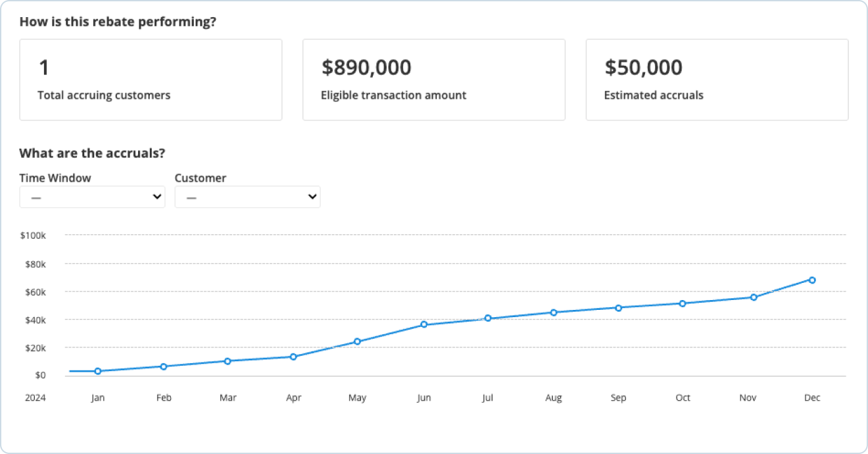Expand the Customer dropdown
This screenshot has height=454, width=868.
tap(247, 197)
